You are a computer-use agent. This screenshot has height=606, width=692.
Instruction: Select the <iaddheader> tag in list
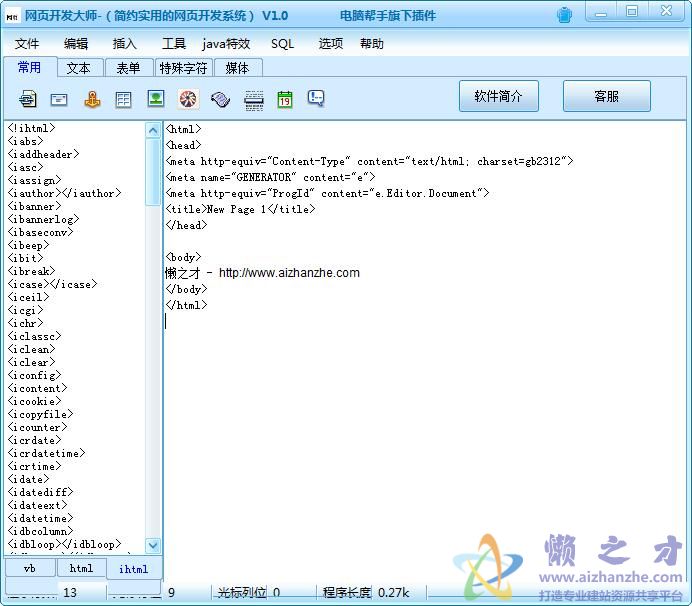pyautogui.click(x=43, y=154)
